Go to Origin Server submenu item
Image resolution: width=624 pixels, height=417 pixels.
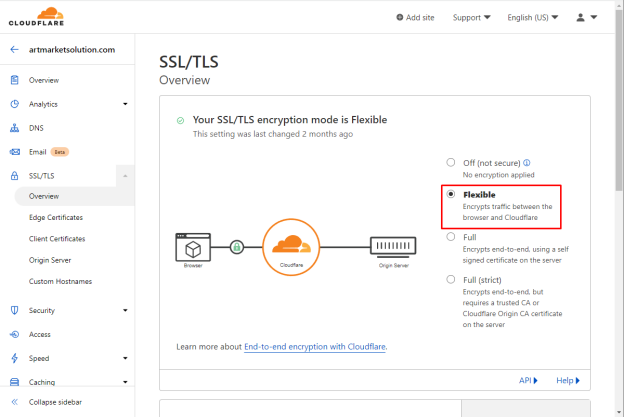coord(50,260)
